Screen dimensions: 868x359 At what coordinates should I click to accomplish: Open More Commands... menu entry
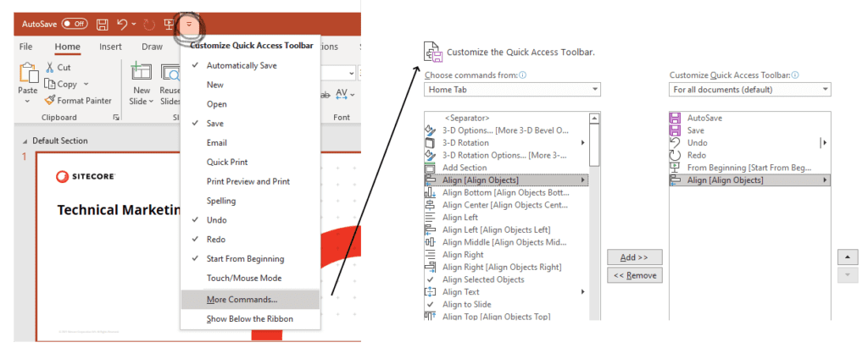click(250, 300)
